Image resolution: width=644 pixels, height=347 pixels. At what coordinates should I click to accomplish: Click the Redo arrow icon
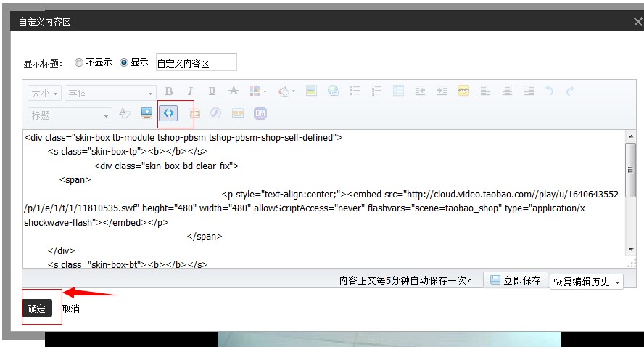click(570, 91)
